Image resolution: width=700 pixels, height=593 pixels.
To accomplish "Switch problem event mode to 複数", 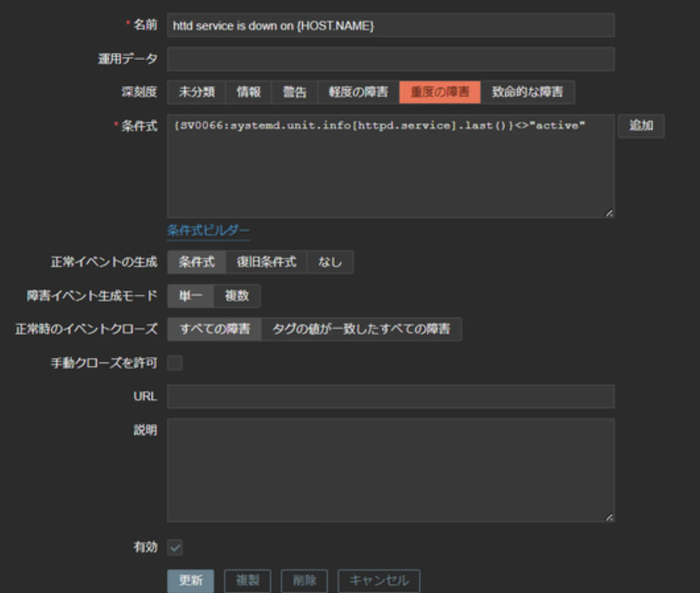I will coord(237,296).
